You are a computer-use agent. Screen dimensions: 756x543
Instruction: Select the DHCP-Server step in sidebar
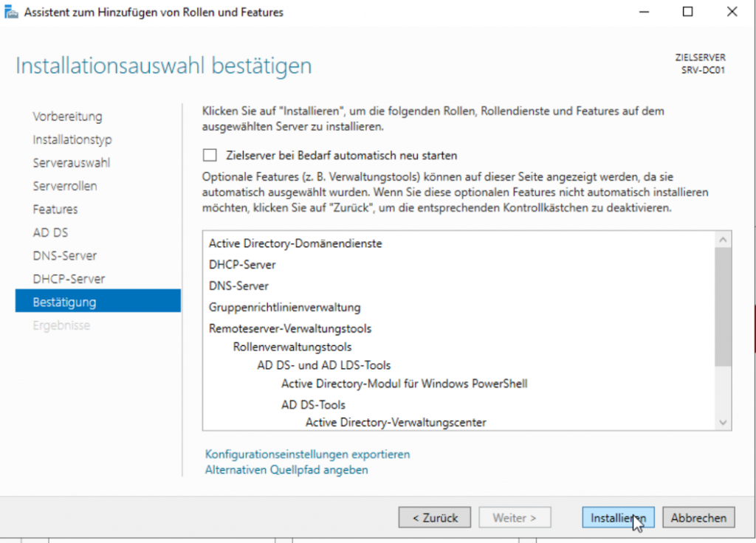pyautogui.click(x=69, y=279)
